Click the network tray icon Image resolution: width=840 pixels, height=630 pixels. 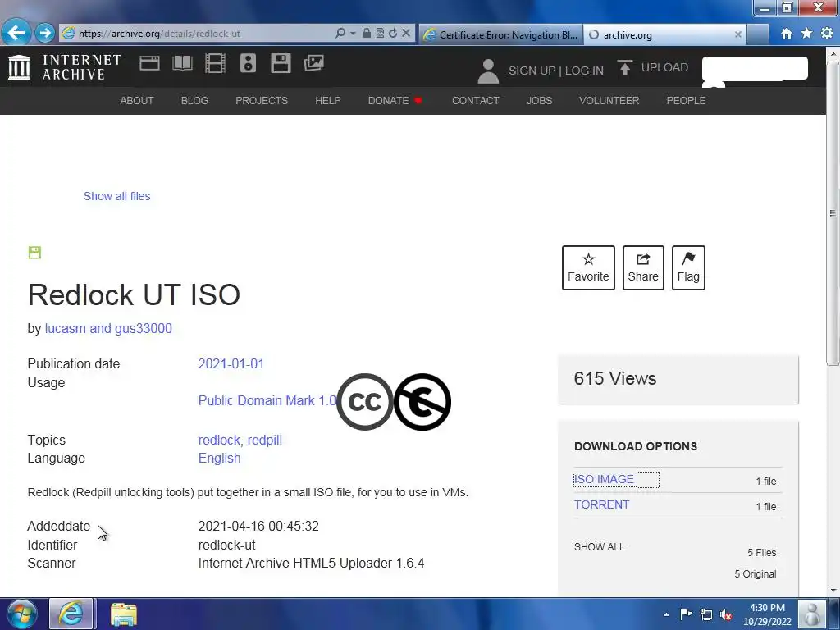(x=706, y=614)
